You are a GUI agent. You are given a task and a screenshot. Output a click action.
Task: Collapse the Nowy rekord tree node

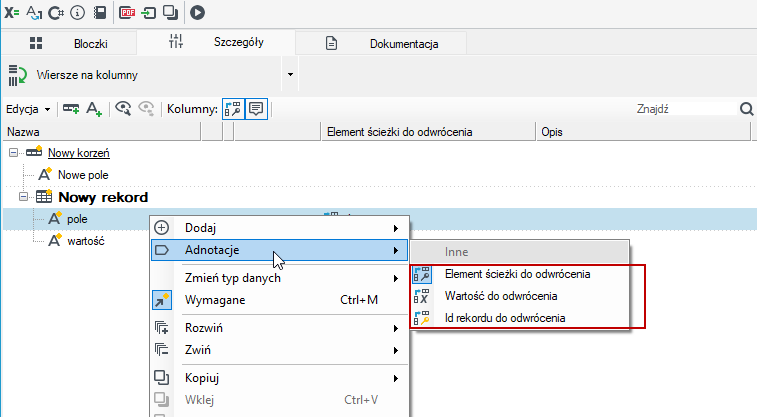(23, 197)
